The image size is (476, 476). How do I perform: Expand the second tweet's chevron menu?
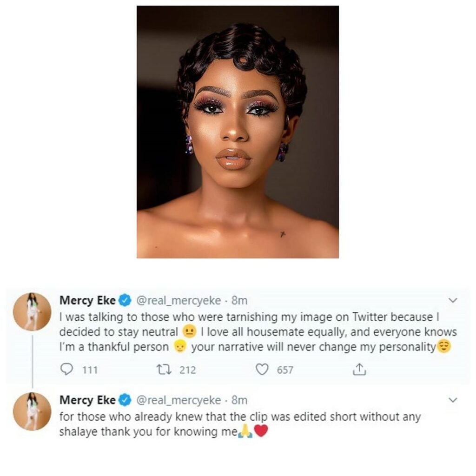pos(453,400)
